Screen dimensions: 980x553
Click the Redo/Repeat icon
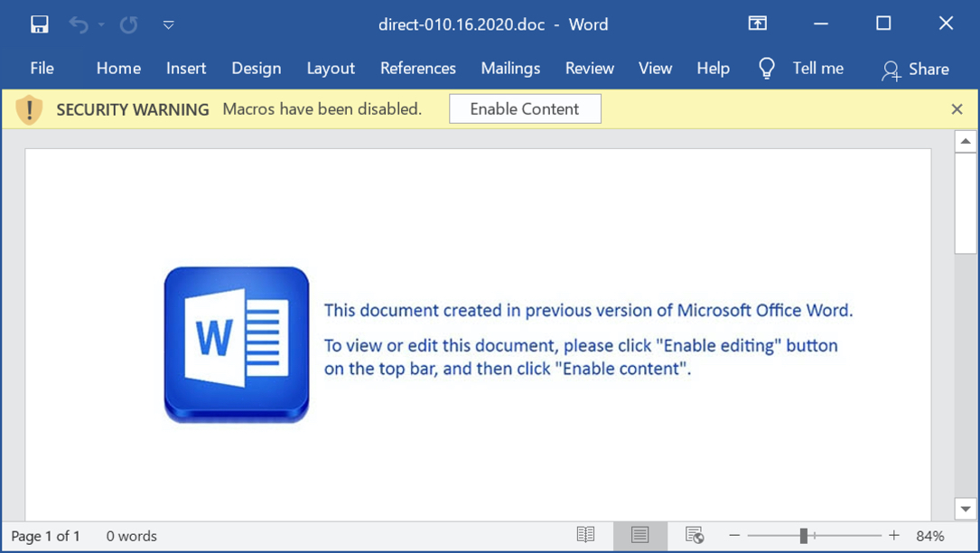click(x=129, y=24)
